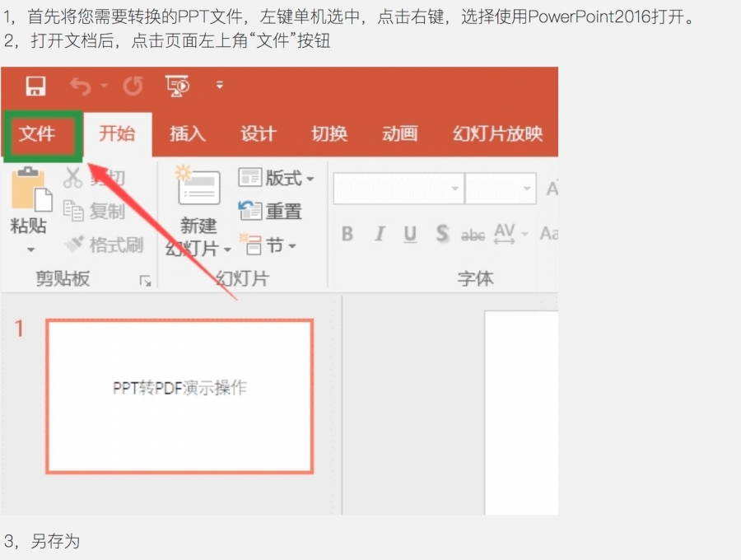
Task: Toggle Italic formatting
Action: click(379, 235)
